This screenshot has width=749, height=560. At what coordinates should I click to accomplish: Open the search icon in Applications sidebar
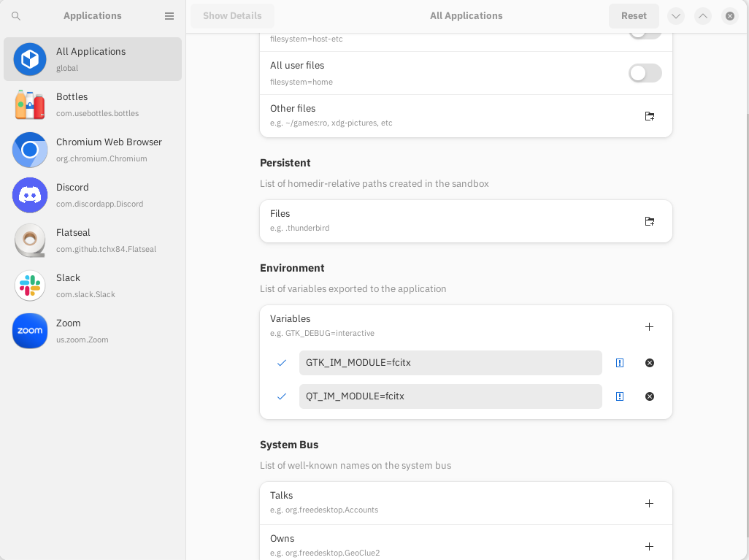click(x=16, y=16)
